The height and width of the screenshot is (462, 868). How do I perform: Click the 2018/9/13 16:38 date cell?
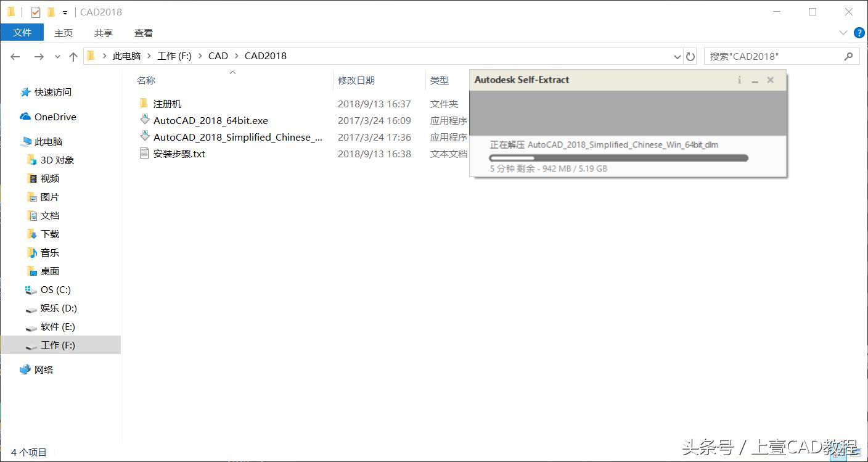pos(374,154)
